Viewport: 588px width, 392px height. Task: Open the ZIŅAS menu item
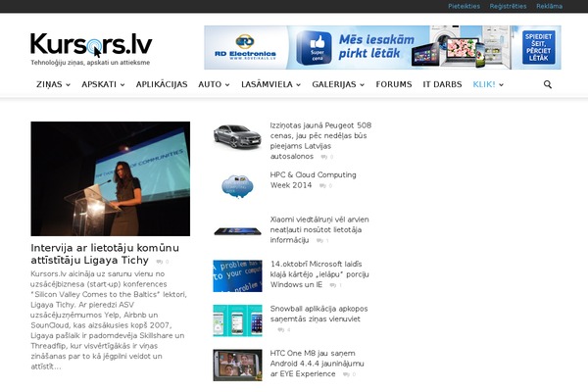[49, 84]
